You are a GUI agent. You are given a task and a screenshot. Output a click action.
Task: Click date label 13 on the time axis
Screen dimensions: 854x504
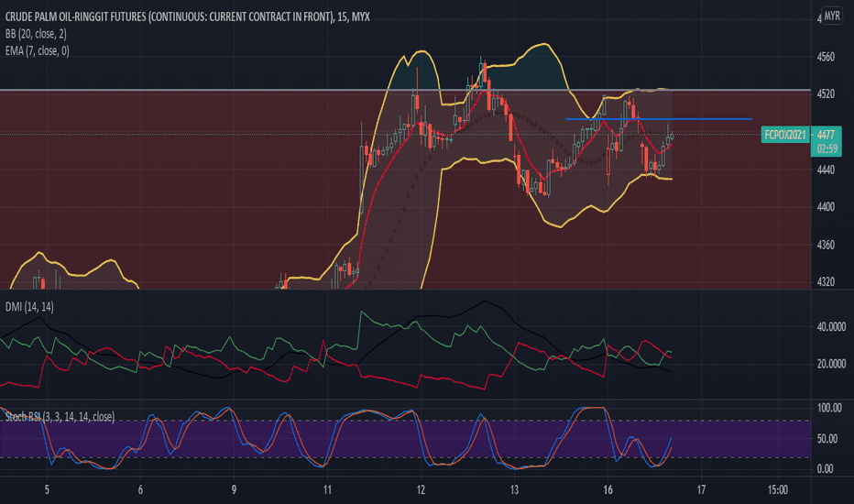514,490
